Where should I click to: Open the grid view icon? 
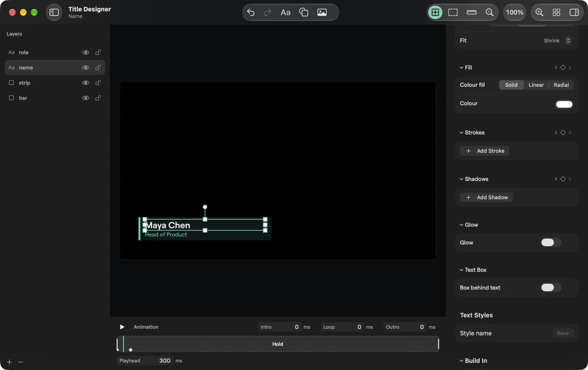click(556, 13)
